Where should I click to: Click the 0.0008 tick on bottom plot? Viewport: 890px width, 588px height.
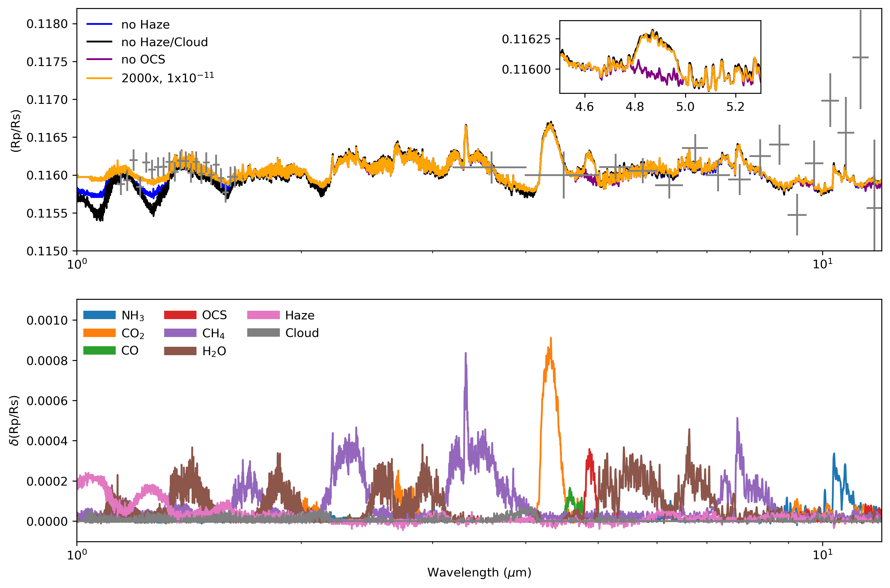point(47,361)
